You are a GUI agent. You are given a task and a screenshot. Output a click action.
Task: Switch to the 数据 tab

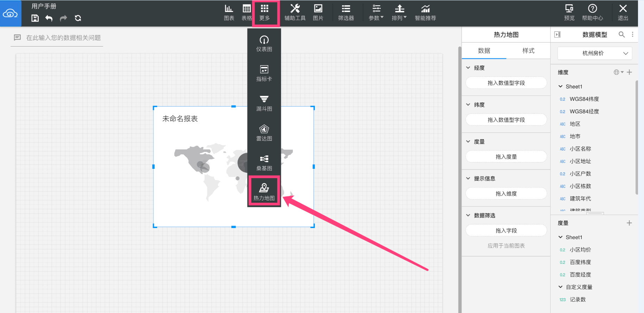click(x=484, y=51)
